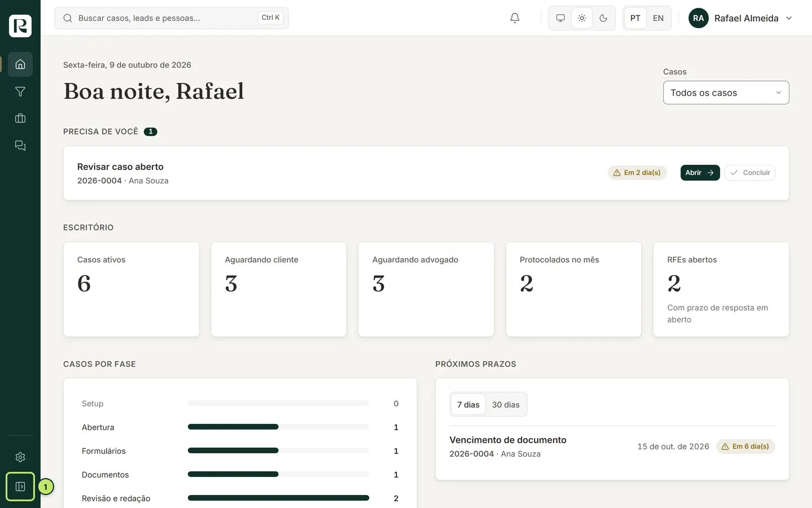
Task: Click the search cases, leads and people field
Action: click(171, 18)
